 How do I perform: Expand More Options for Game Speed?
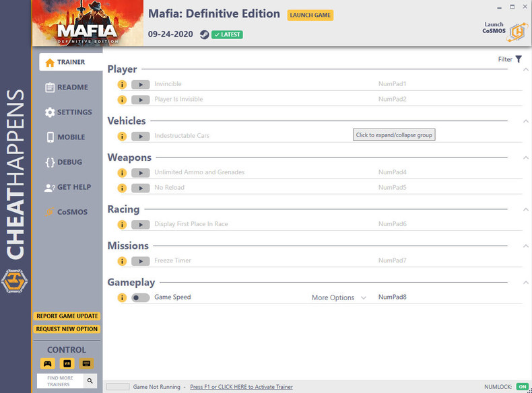click(x=339, y=297)
